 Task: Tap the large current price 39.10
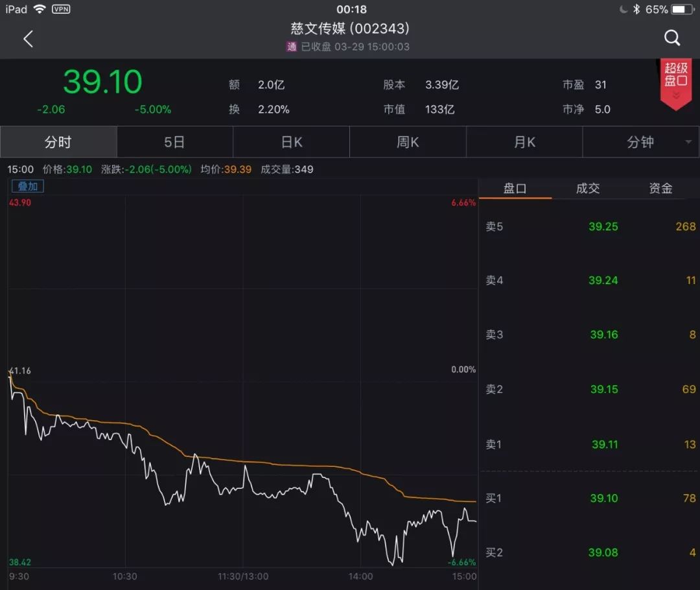click(102, 82)
